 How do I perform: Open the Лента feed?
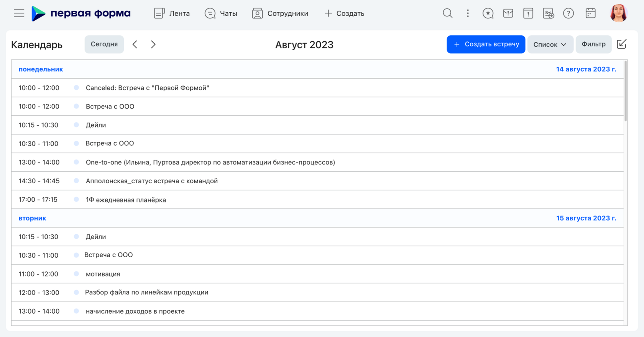pos(172,13)
